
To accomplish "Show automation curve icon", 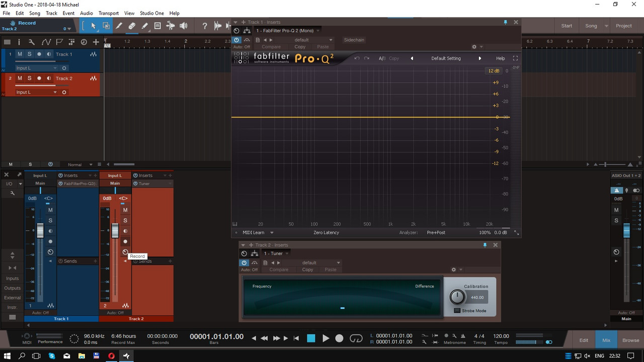I will point(46,42).
